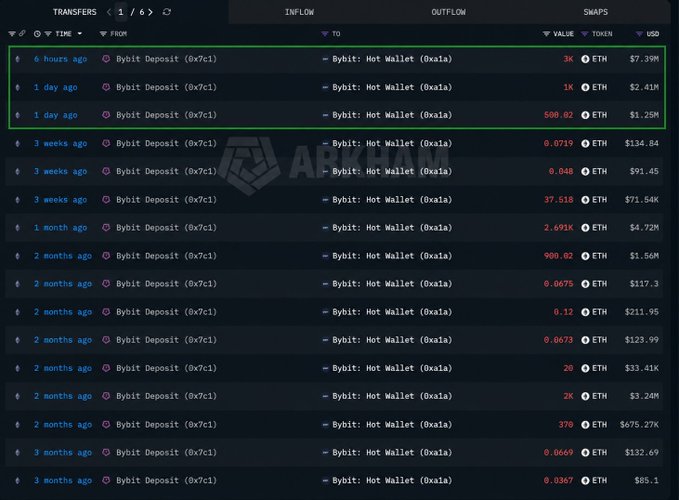Image resolution: width=679 pixels, height=500 pixels.
Task: Open the USD column filter
Action: pyautogui.click(x=639, y=34)
